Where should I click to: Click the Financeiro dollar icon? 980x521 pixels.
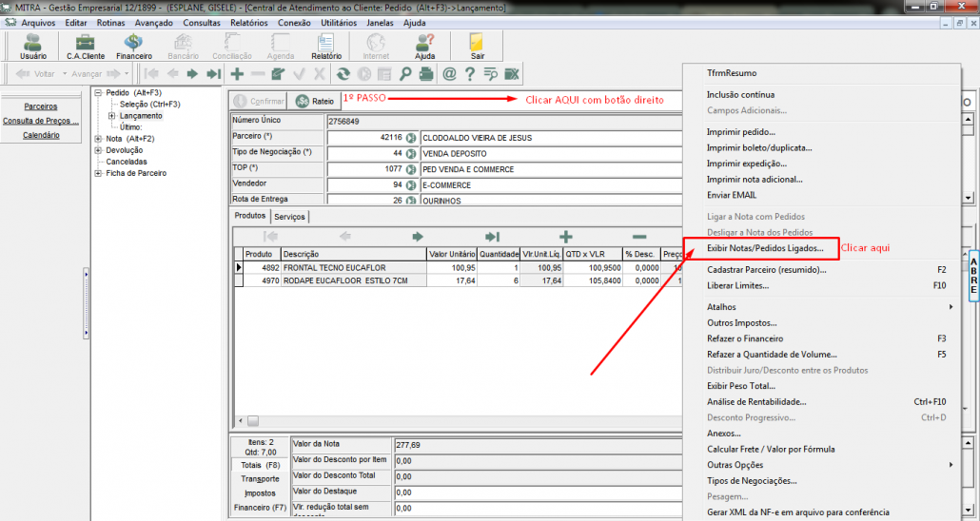(x=134, y=46)
